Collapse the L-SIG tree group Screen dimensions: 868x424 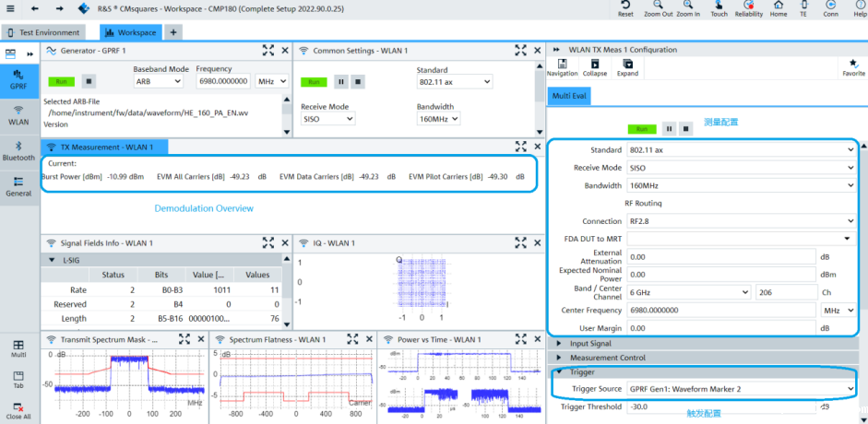point(52,260)
